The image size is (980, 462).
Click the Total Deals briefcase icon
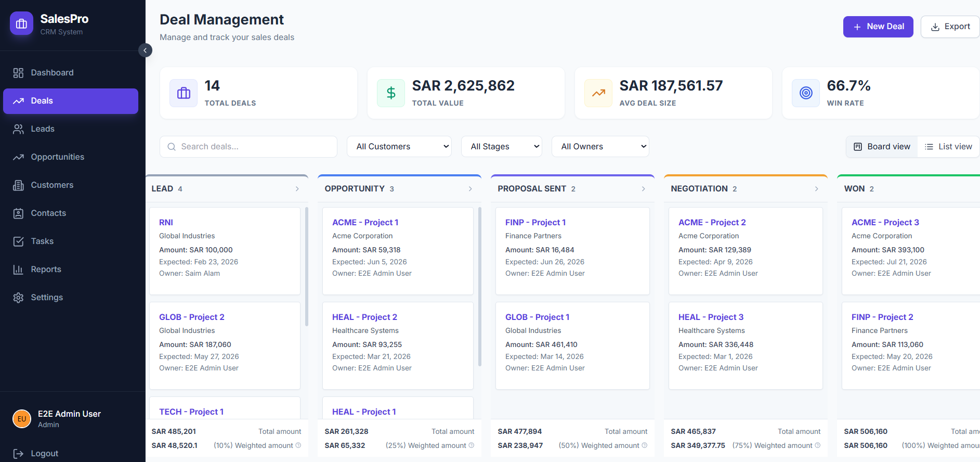(184, 93)
